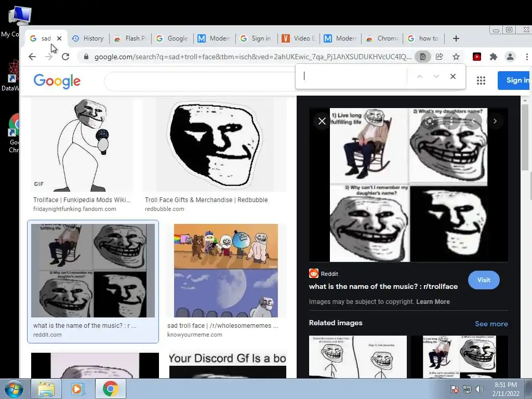View site information via the padlock icon

(86, 57)
